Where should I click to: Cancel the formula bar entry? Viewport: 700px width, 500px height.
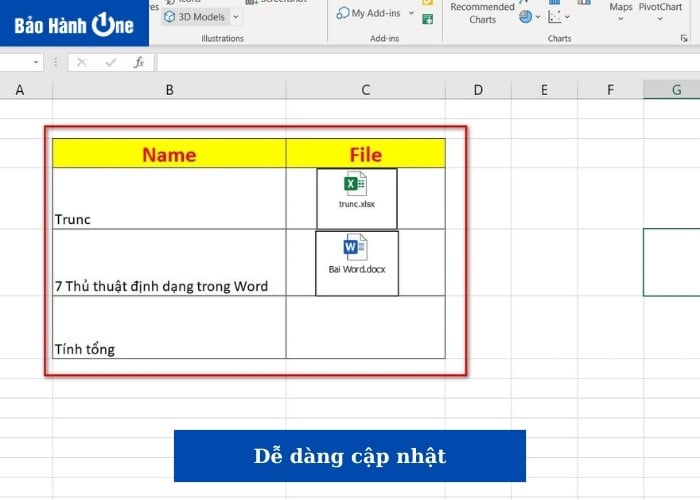(x=82, y=62)
